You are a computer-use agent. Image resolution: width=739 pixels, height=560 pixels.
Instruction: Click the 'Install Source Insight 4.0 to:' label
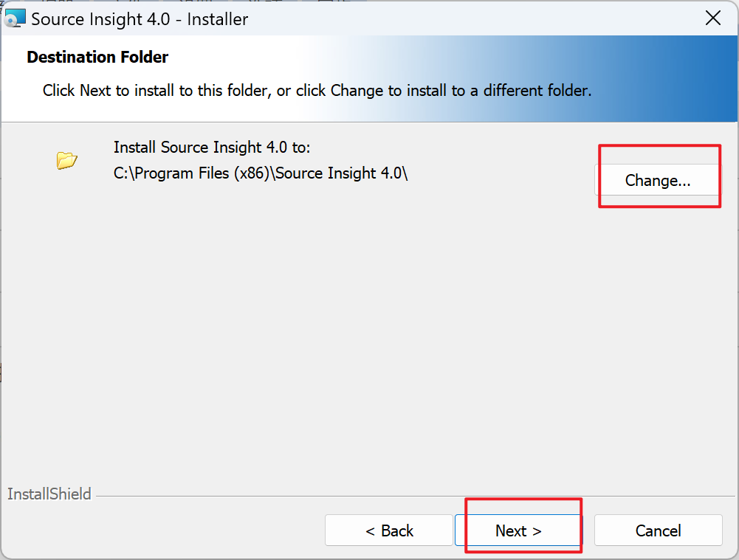[212, 148]
